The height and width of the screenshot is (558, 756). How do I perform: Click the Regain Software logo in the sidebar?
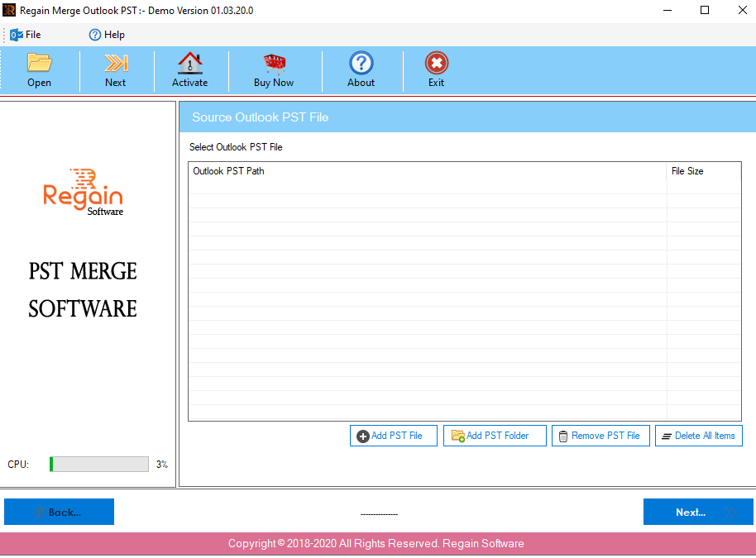coord(82,192)
